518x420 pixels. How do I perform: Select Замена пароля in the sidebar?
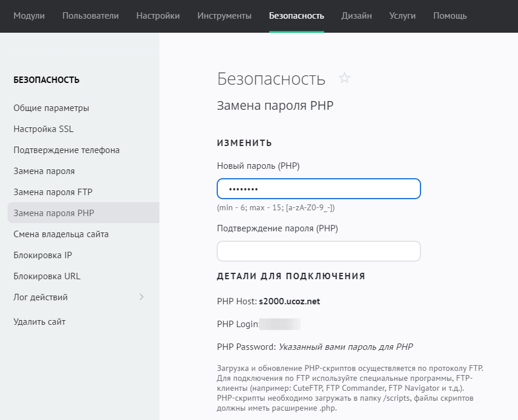coord(44,171)
